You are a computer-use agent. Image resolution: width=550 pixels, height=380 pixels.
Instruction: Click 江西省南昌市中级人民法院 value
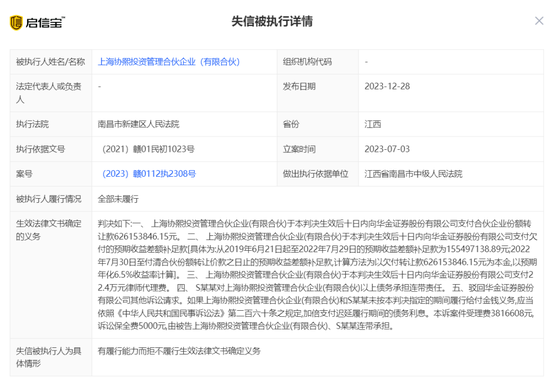414,174
